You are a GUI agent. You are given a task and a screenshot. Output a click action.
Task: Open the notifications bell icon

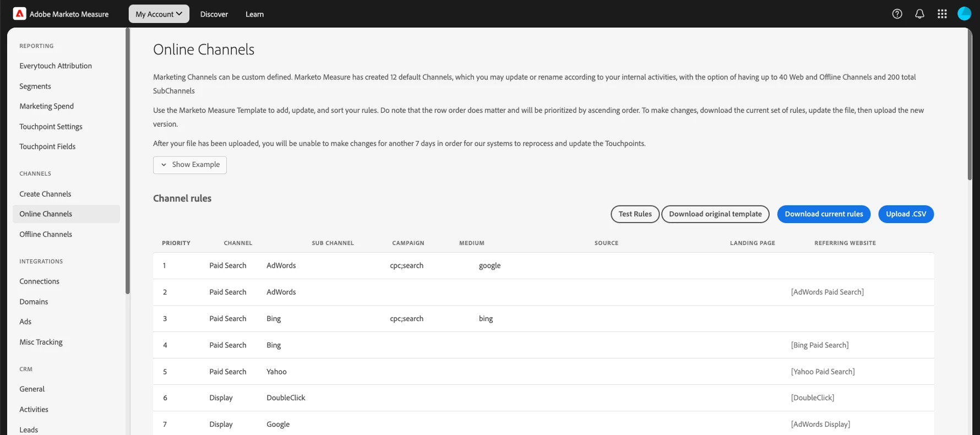[x=919, y=14]
